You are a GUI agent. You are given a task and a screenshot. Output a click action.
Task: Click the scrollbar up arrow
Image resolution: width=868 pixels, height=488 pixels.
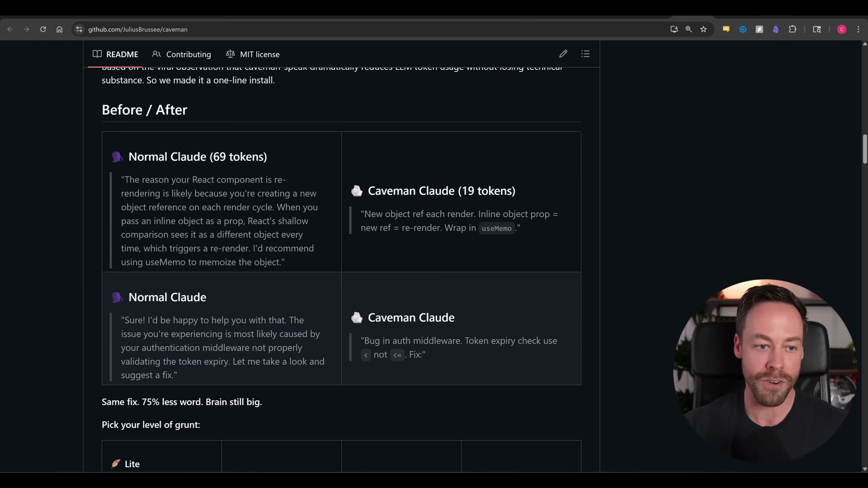click(864, 44)
